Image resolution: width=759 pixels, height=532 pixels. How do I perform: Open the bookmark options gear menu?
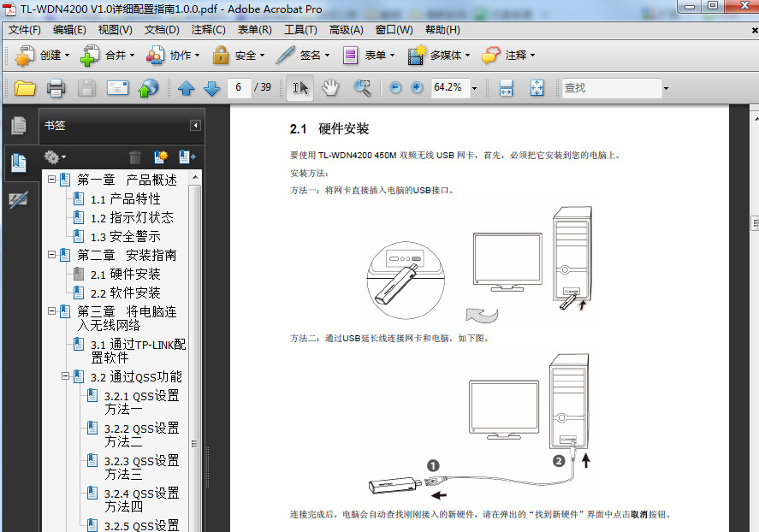[53, 157]
